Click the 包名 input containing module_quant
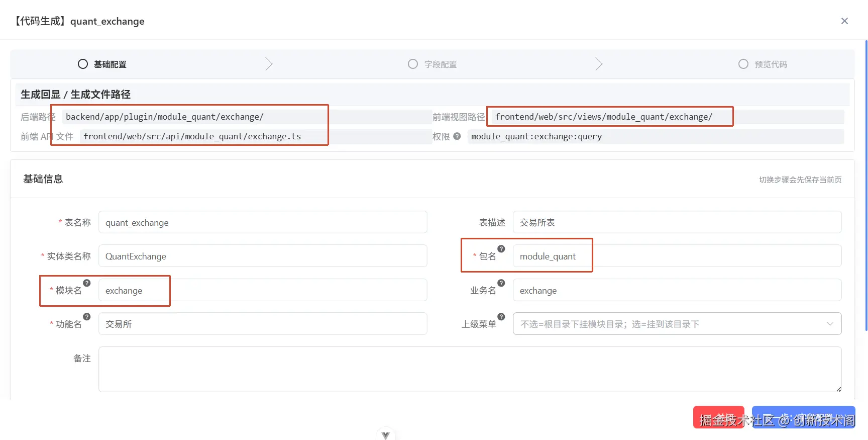 click(x=677, y=256)
